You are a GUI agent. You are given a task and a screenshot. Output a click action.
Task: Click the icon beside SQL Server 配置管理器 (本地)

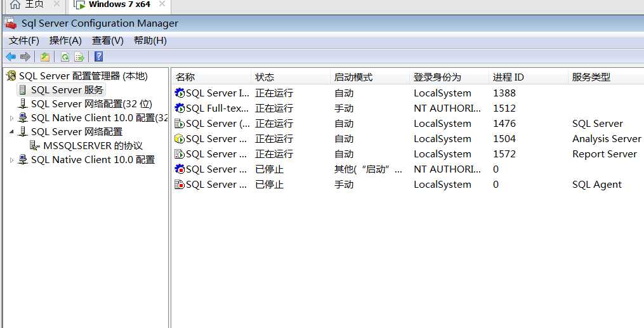tap(11, 76)
